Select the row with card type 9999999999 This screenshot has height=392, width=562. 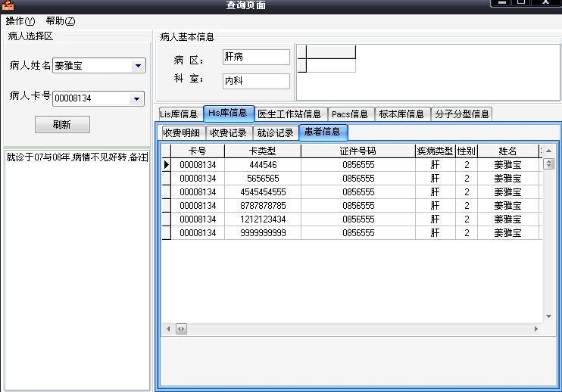click(262, 233)
